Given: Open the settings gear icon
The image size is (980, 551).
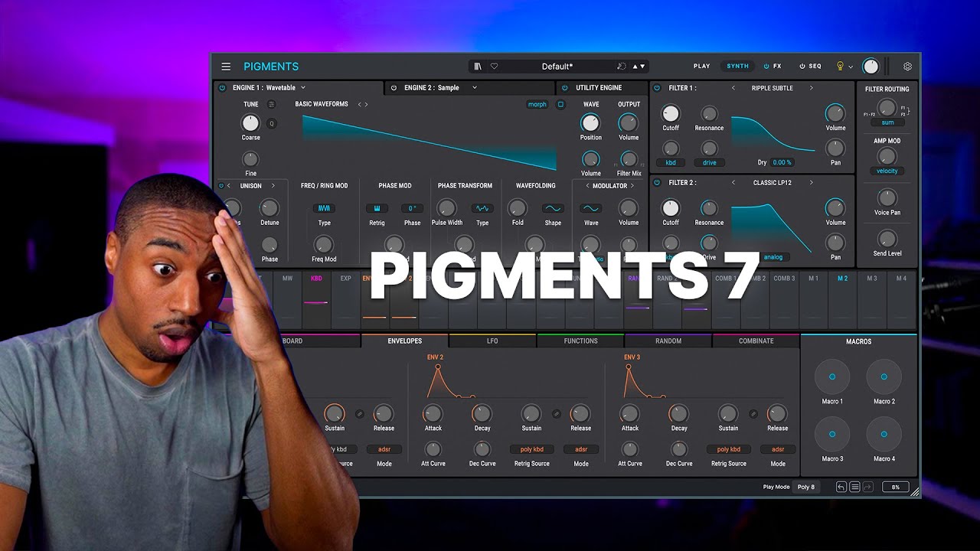Looking at the screenshot, I should (907, 67).
